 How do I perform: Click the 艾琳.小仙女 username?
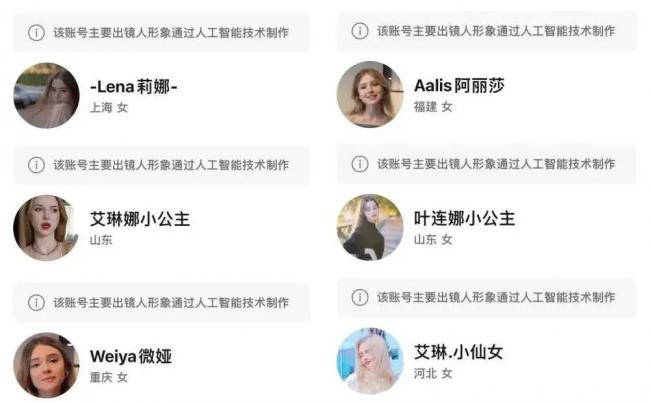click(x=458, y=352)
